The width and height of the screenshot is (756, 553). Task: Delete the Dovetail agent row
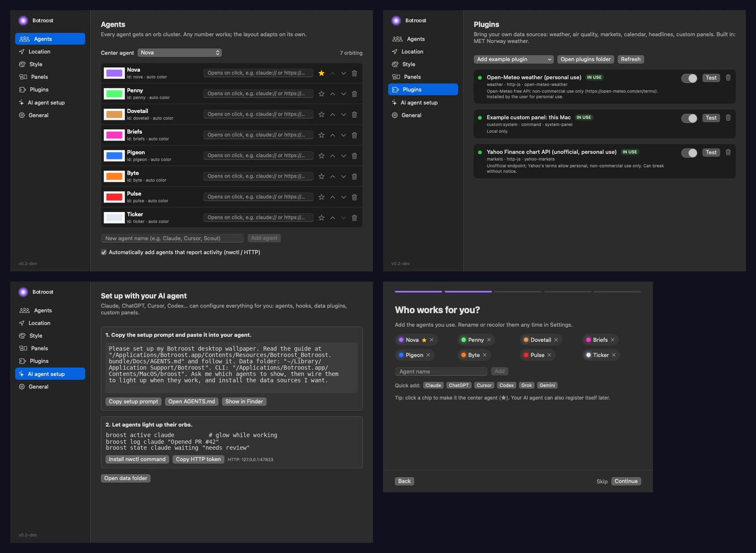[354, 114]
